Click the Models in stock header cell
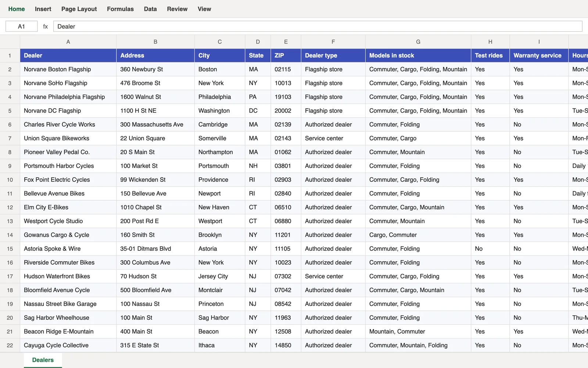This screenshot has width=588, height=368. pos(418,56)
